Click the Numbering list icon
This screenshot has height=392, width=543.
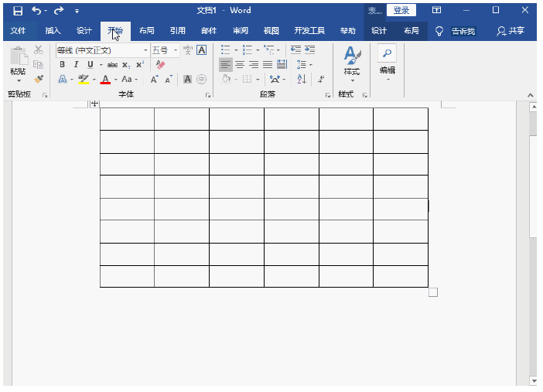pos(248,49)
